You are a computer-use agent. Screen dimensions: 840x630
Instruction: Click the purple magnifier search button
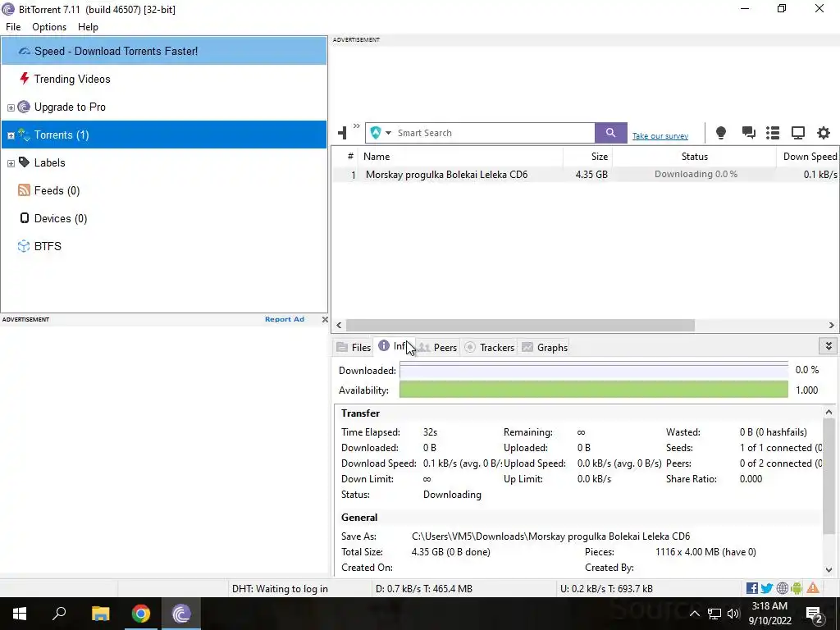pos(610,133)
